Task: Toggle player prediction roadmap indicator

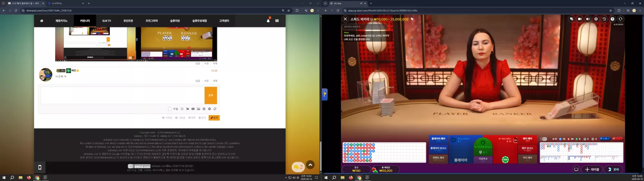Action: tap(605, 139)
